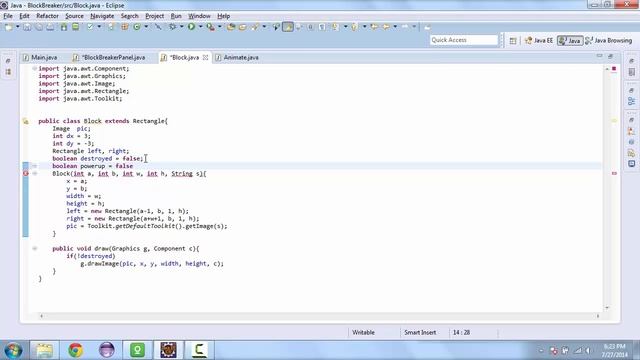This screenshot has width=640, height=360.
Task: Open the New Java Class dropdown arrow
Action: 146,27
